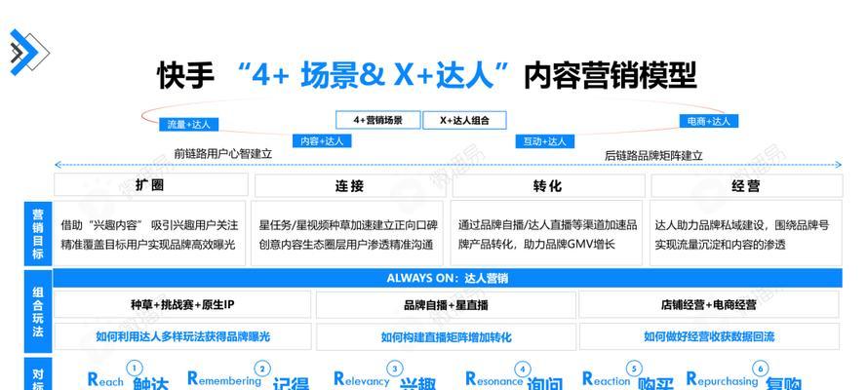This screenshot has height=390, width=868.
Task: Click '如何利用达人多样玩法获得品牌曝光'
Action: pos(182,336)
